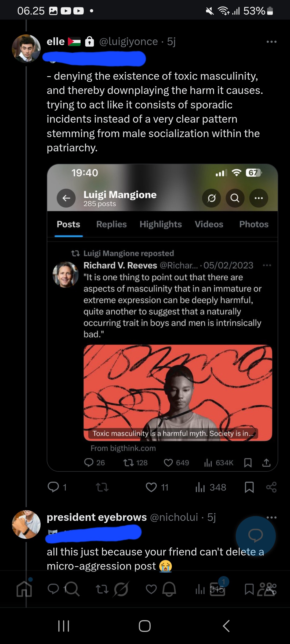
Task: Tap the floating compose reply button
Action: [x=256, y=536]
